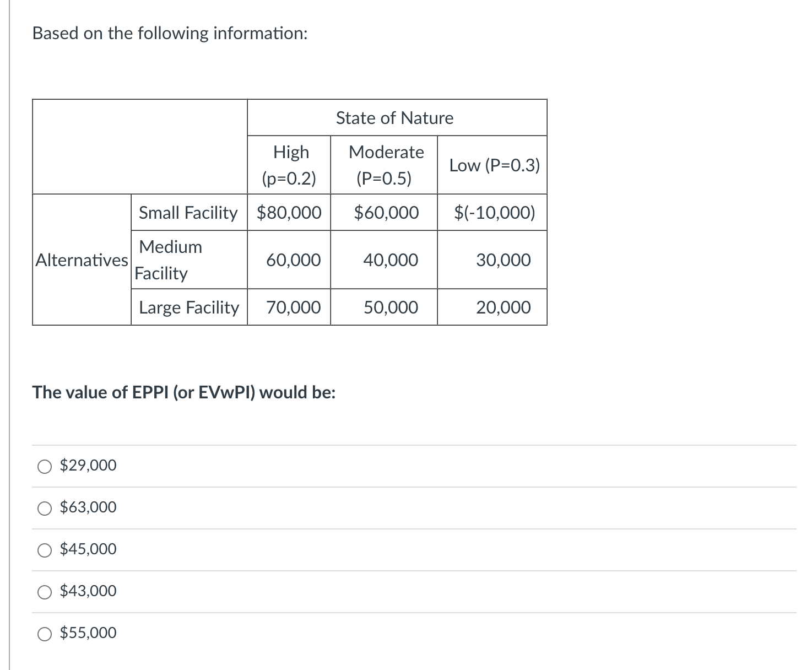Click the EPPI question prompt text
The width and height of the screenshot is (812, 670).
(183, 393)
